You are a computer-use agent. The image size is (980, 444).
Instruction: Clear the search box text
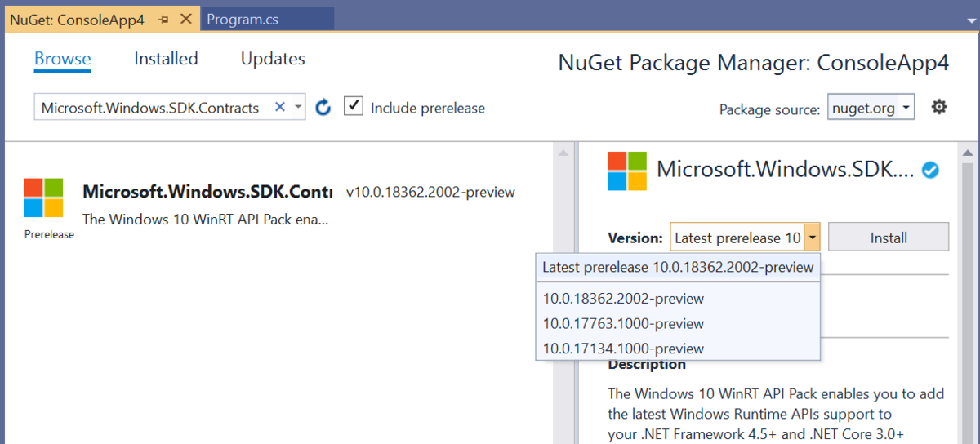(x=279, y=107)
